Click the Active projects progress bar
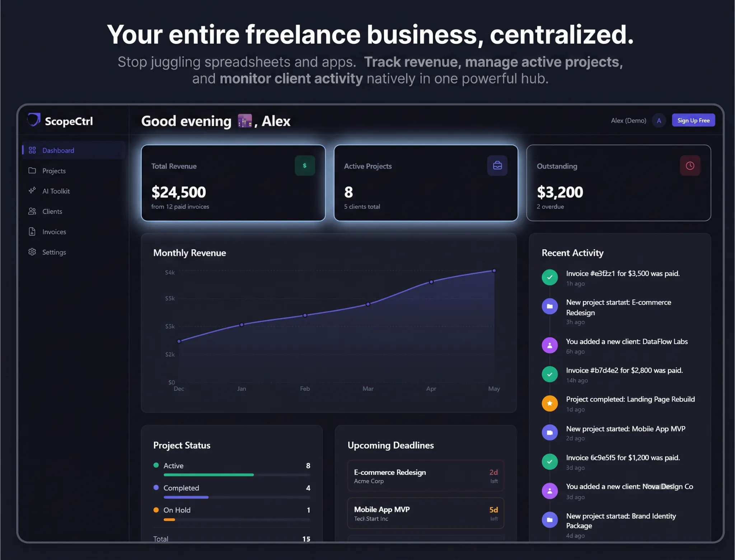The width and height of the screenshot is (735, 560). tap(237, 475)
